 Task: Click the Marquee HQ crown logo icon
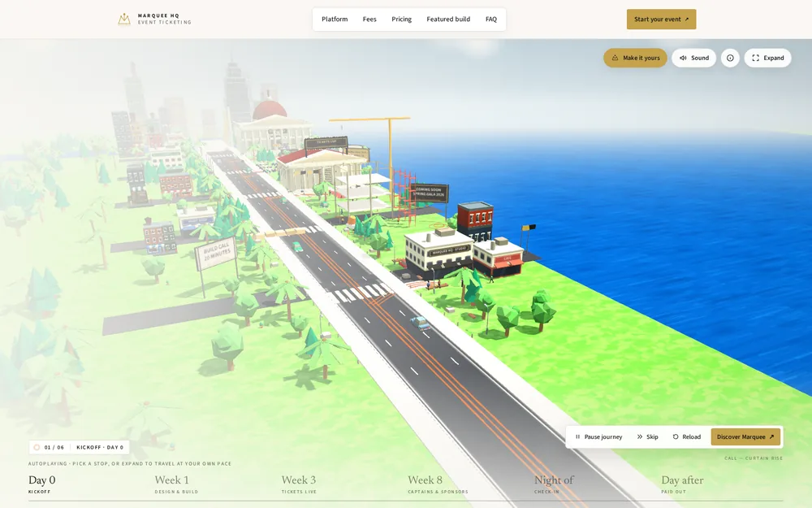pyautogui.click(x=123, y=20)
